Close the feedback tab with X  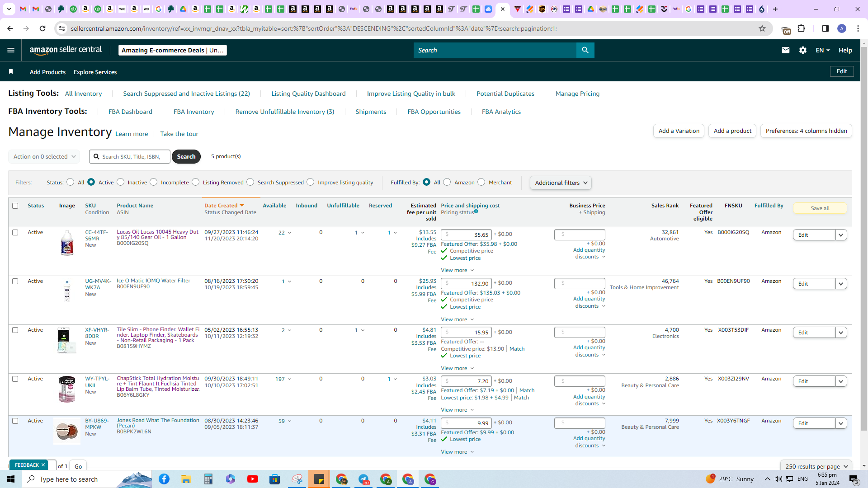43,465
